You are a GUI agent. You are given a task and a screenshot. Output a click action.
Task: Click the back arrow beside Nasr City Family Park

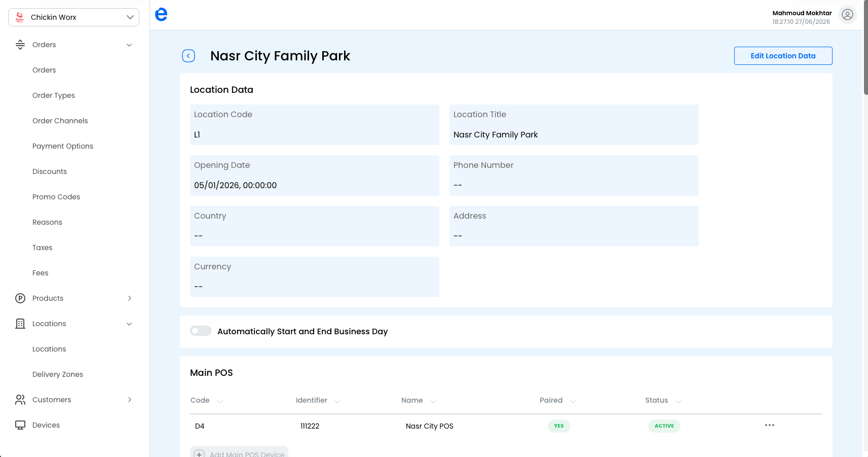pyautogui.click(x=188, y=56)
